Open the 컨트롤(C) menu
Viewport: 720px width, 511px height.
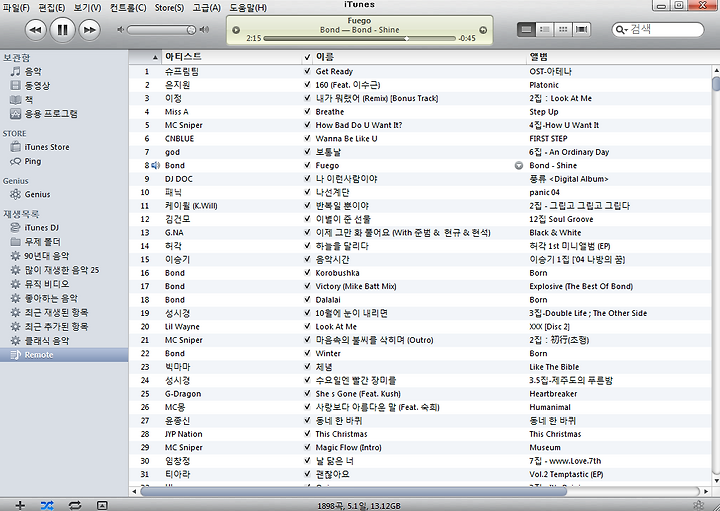point(128,8)
